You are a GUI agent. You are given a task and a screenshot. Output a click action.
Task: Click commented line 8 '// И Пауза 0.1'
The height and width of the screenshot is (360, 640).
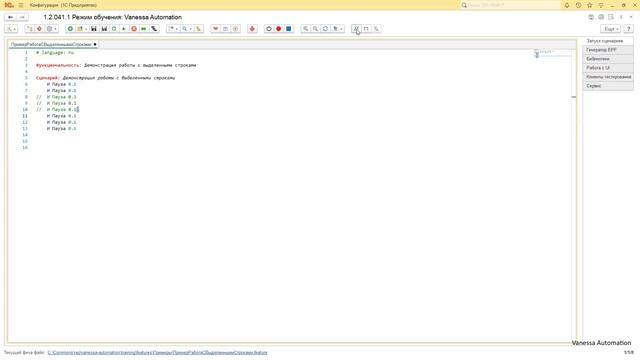pos(56,97)
